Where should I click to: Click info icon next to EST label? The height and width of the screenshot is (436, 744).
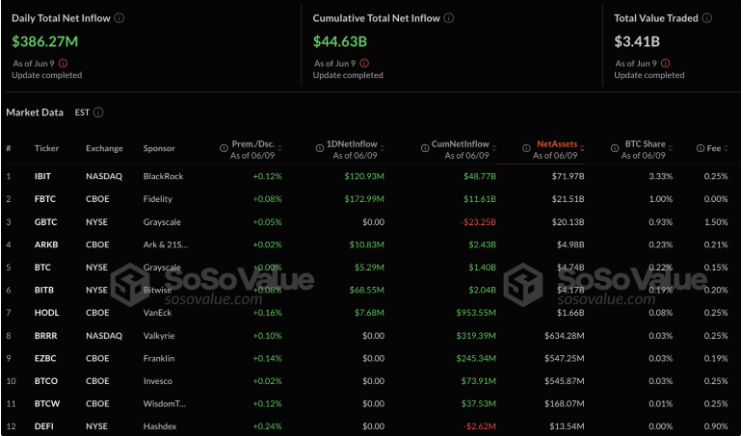coord(98,112)
